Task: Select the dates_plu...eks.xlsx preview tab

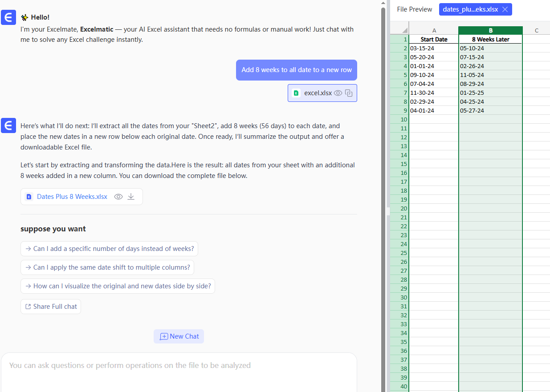Action: pyautogui.click(x=470, y=9)
